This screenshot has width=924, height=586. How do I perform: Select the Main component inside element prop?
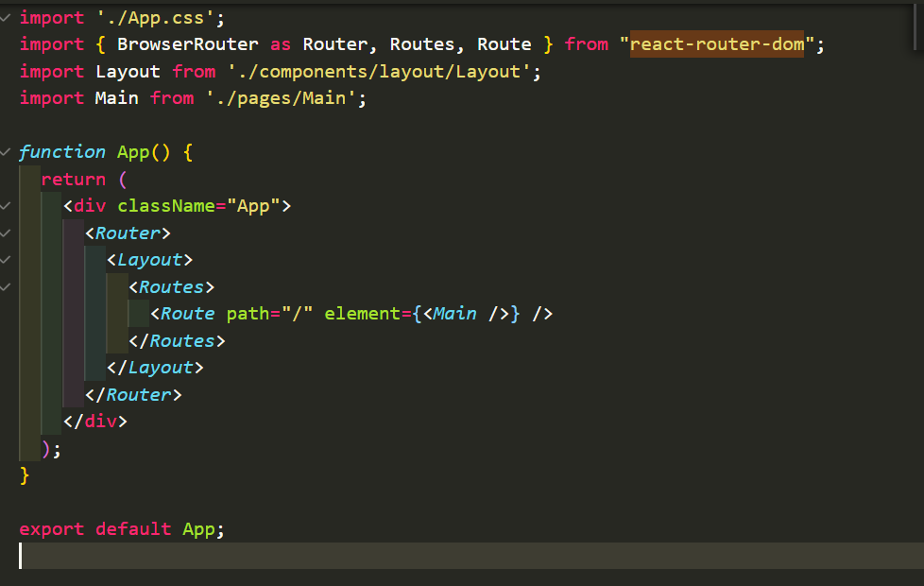tap(454, 313)
